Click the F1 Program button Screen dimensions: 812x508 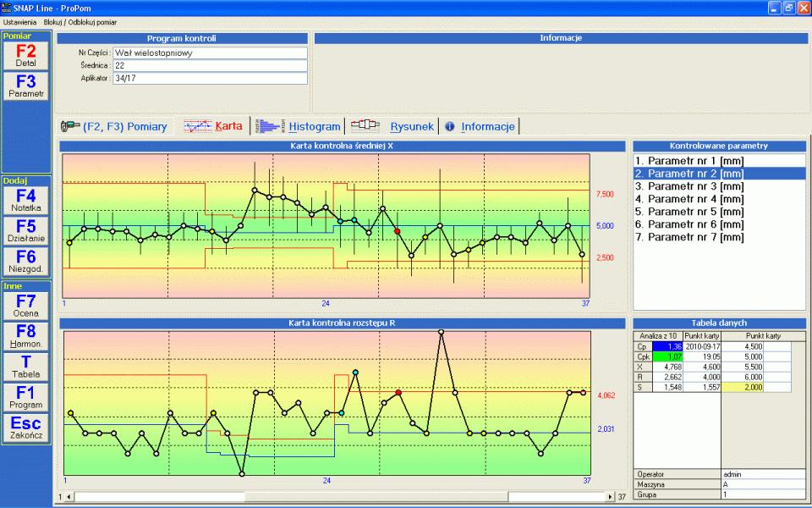pos(26,398)
